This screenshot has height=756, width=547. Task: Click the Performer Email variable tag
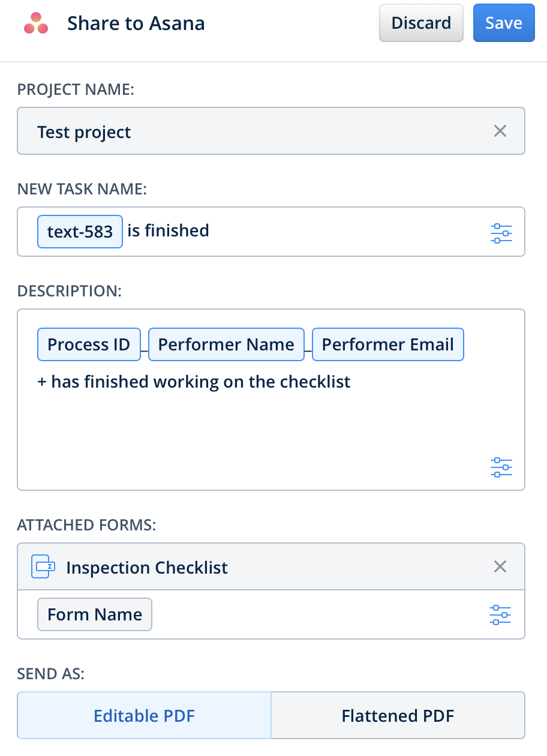click(387, 344)
